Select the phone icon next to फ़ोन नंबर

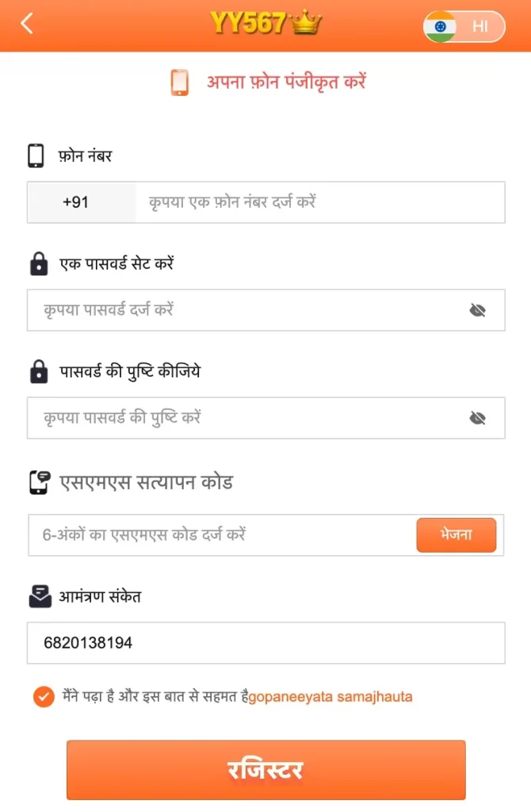35,155
